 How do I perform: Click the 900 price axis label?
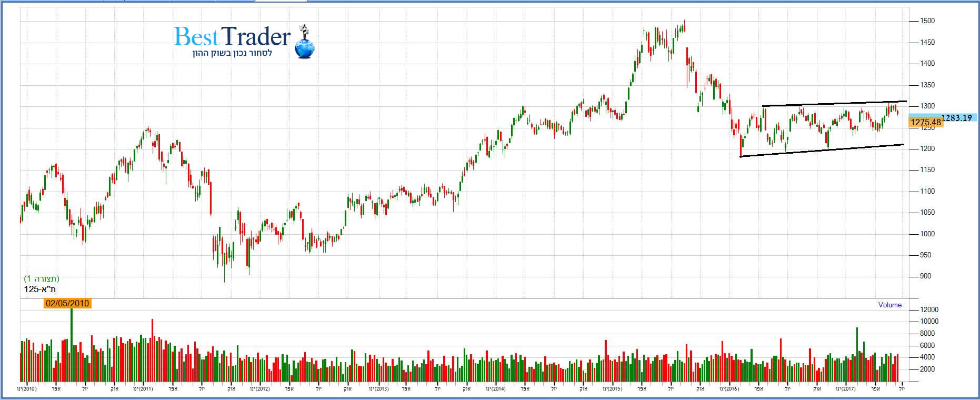coord(925,276)
